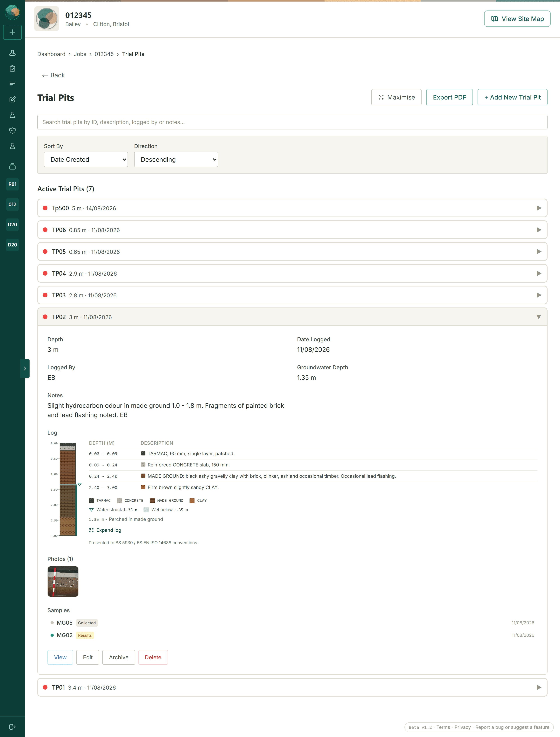Click the Delete button for TP02
This screenshot has height=737, width=560.
(x=153, y=657)
